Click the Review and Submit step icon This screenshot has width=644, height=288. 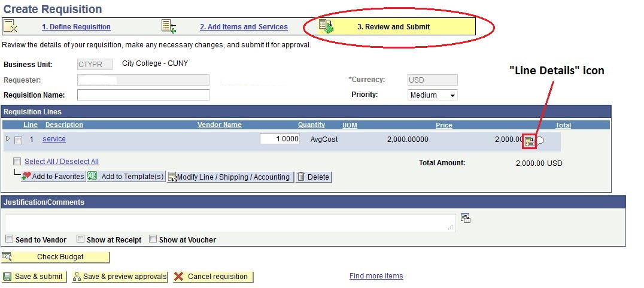click(x=326, y=26)
